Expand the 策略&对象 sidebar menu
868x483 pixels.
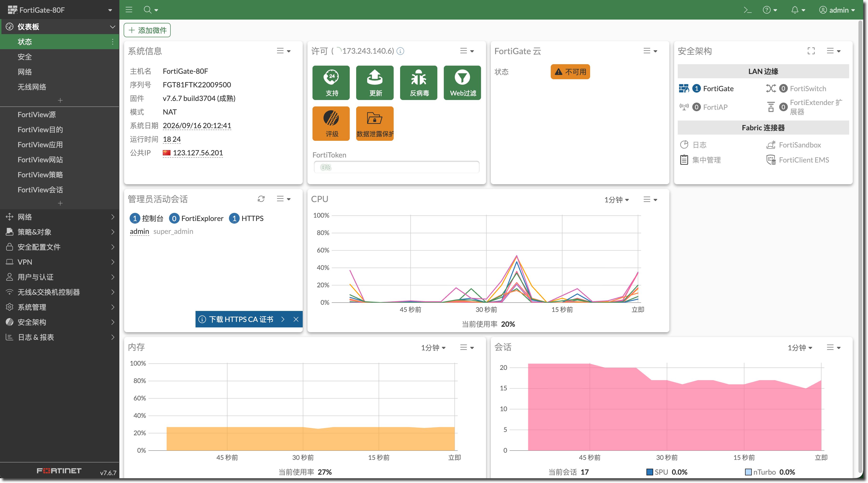coord(60,232)
